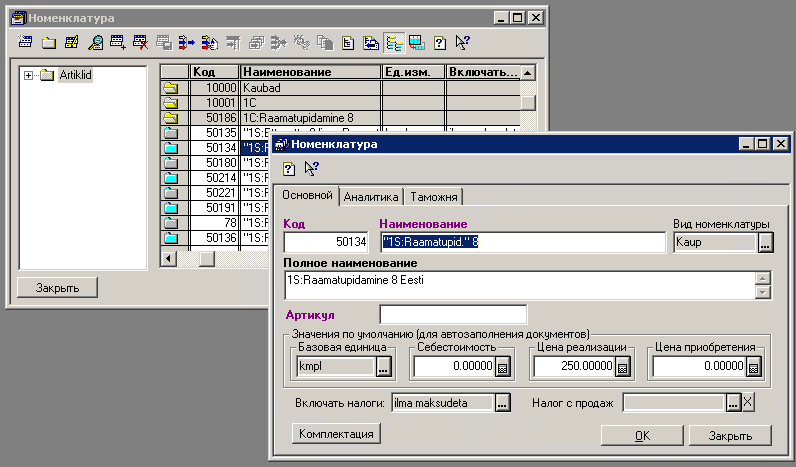The width and height of the screenshot is (796, 467).
Task: Click the up arrow of the full name scrollbar
Action: 763,278
